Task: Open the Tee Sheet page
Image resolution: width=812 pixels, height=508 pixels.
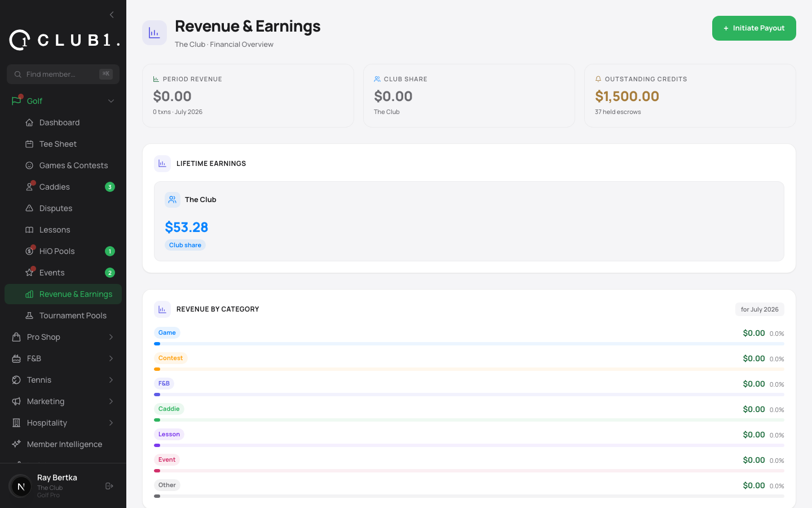Action: point(63,144)
